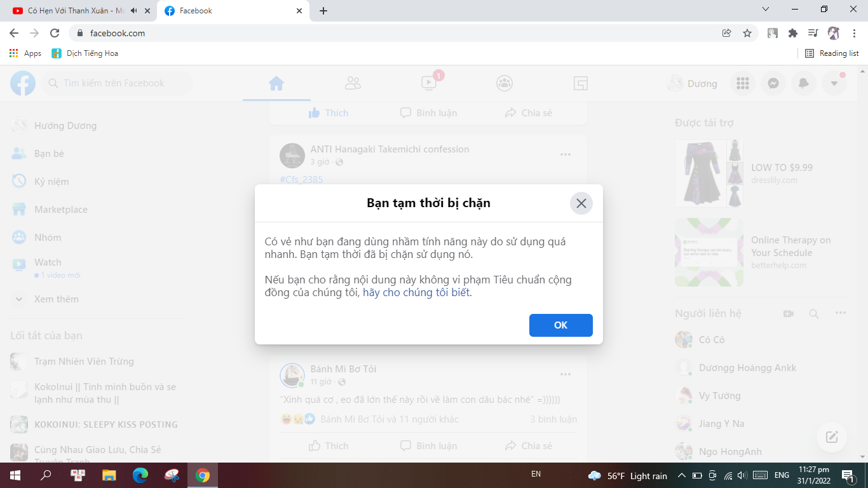The height and width of the screenshot is (488, 868).
Task: Open Microsoft Edge from the taskbar
Action: [140, 475]
